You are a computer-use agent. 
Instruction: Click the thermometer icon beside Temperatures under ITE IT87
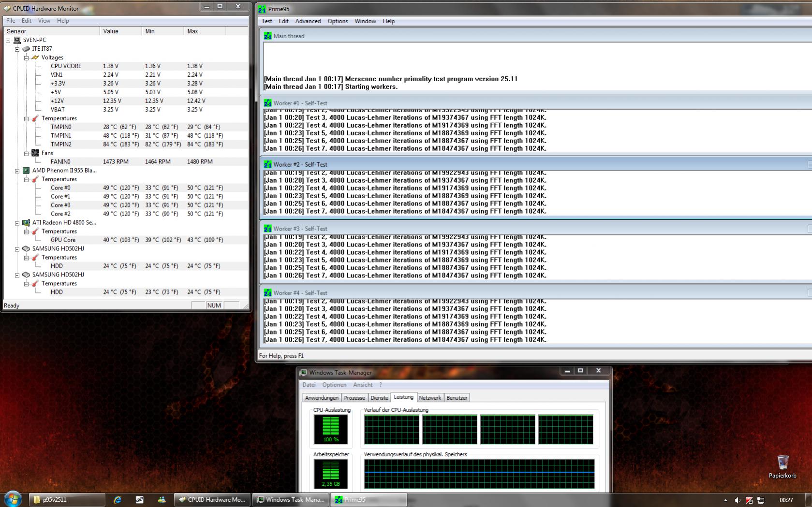[x=35, y=118]
